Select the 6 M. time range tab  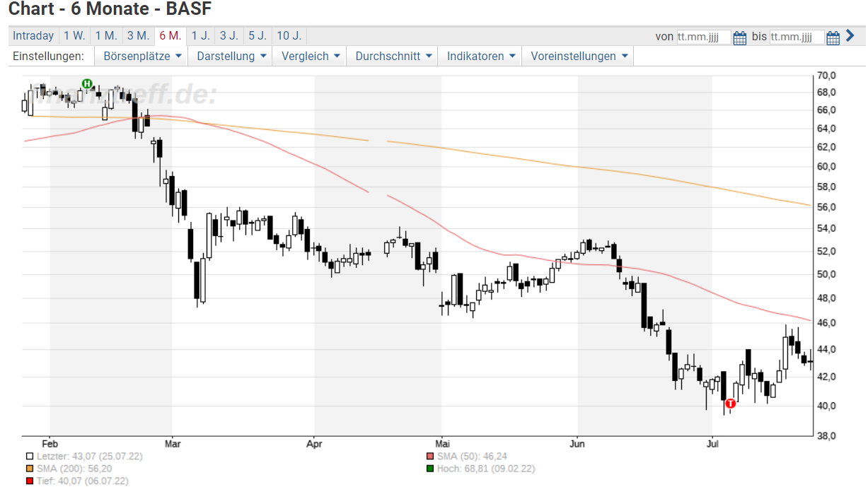(170, 36)
